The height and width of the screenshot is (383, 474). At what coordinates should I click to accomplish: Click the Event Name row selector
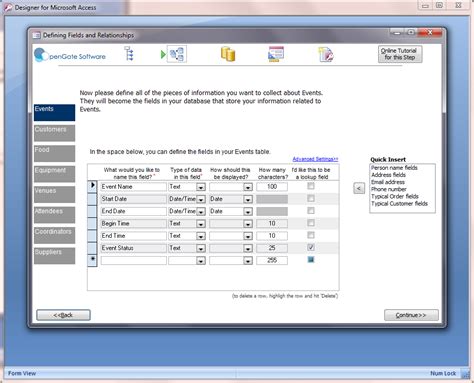(92, 186)
